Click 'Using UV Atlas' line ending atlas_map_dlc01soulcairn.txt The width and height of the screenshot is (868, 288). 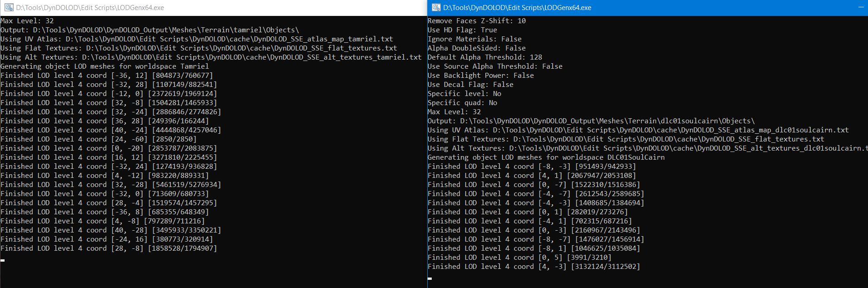(639, 130)
